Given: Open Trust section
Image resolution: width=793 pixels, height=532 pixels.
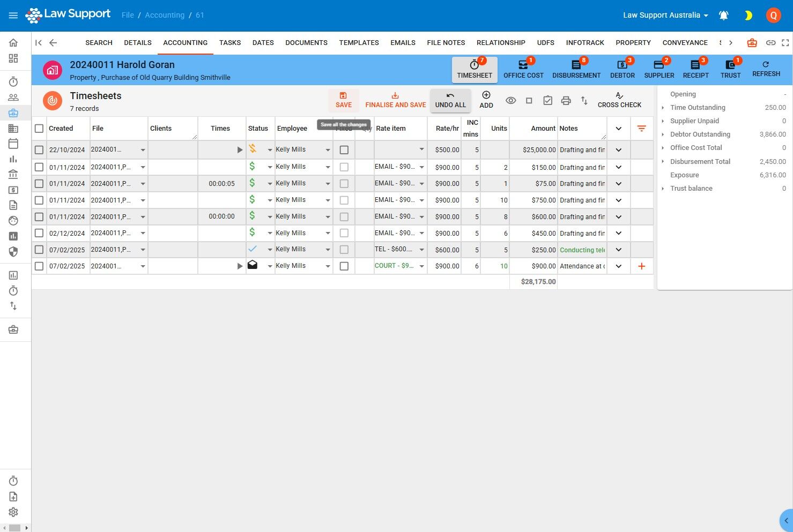Looking at the screenshot, I should tap(730, 70).
